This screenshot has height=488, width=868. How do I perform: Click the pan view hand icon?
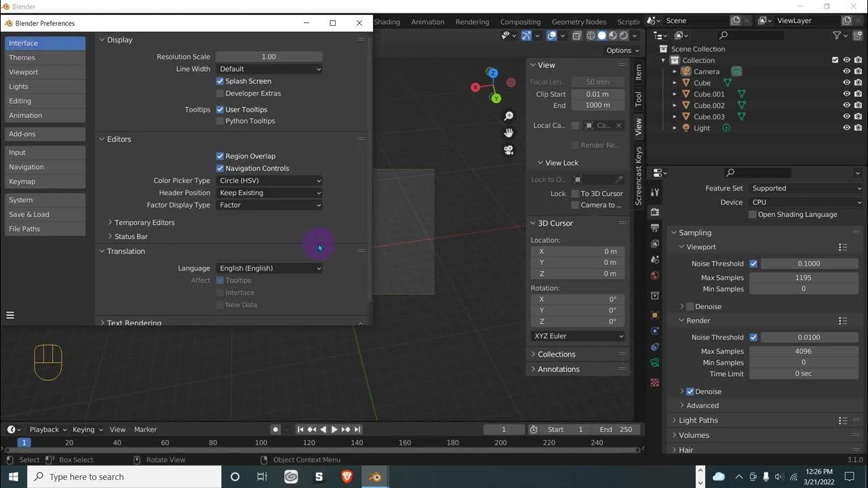(509, 133)
